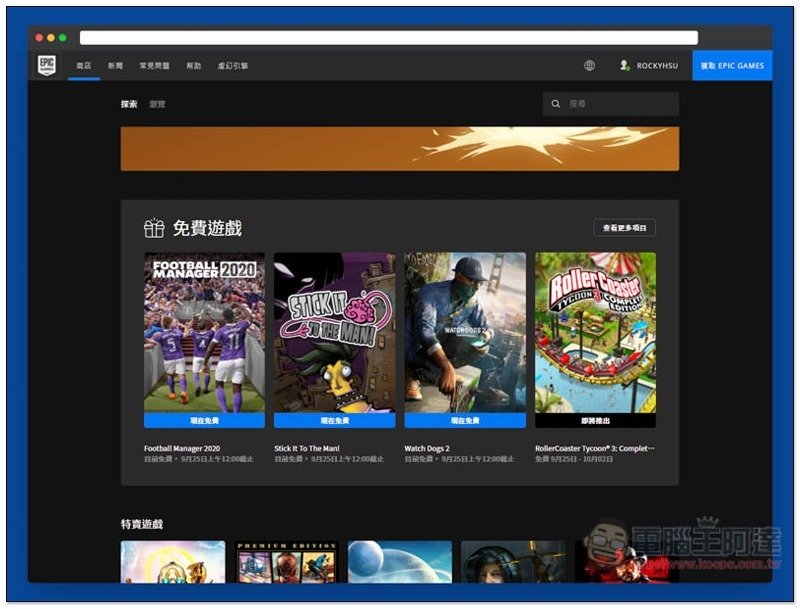Click the user avatar icon beside ROCKYHSU
This screenshot has width=800, height=609.
click(624, 65)
